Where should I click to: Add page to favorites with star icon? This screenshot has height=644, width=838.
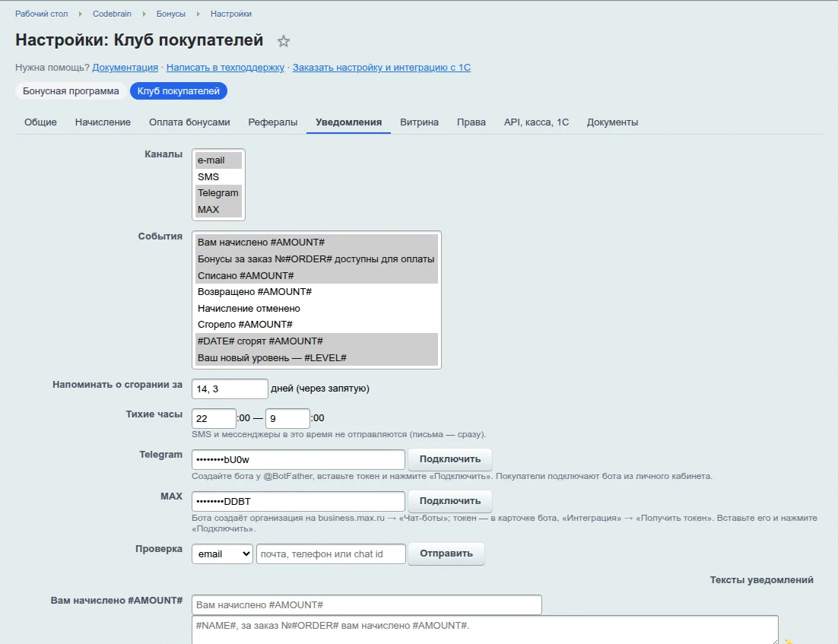[283, 41]
